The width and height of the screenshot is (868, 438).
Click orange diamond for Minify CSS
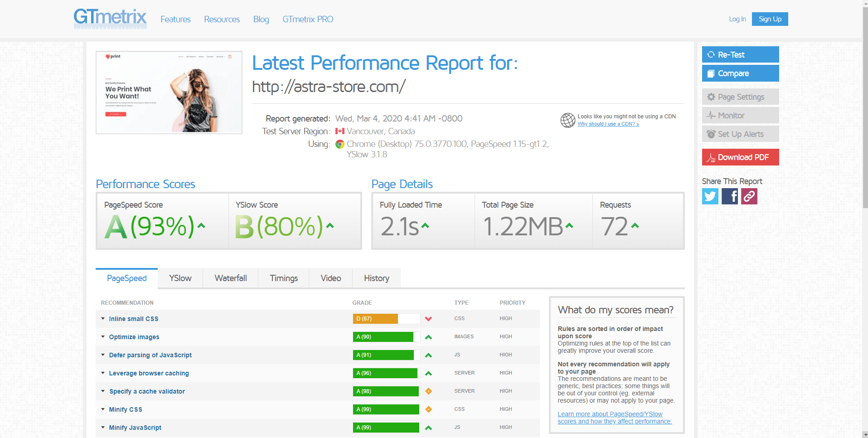(428, 409)
